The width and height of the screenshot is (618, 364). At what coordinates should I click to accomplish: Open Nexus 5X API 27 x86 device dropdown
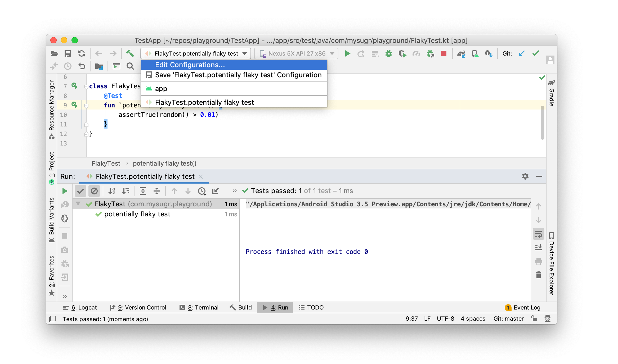[296, 53]
